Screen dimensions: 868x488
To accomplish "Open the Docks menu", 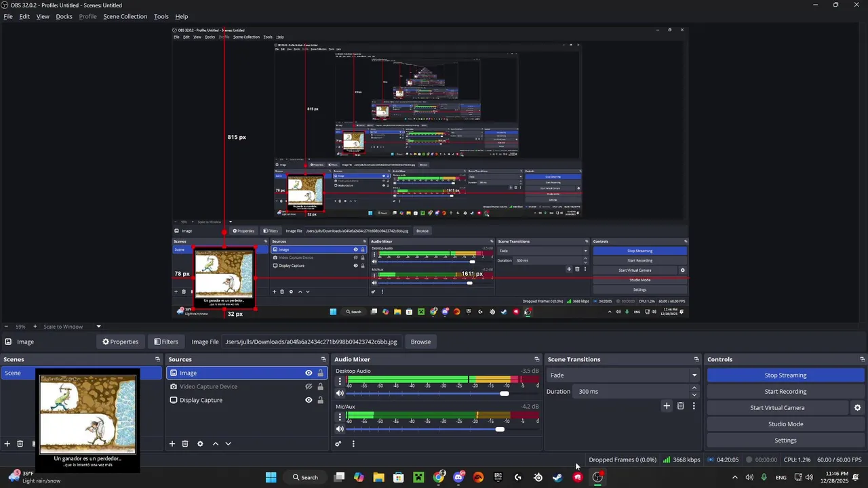I will pos(64,16).
